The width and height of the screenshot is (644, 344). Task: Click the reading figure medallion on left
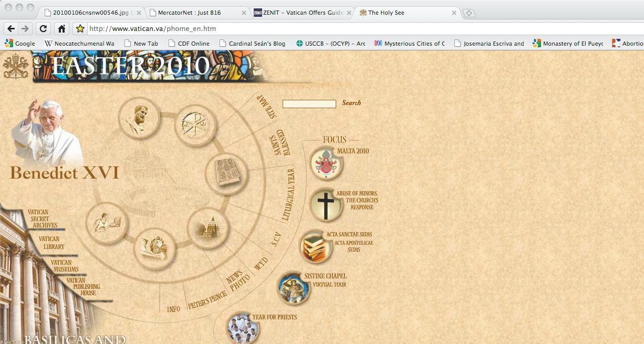(x=107, y=224)
